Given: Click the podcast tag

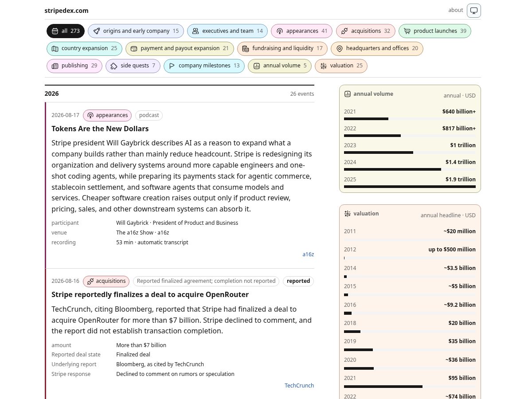Looking at the screenshot, I should 149,115.
